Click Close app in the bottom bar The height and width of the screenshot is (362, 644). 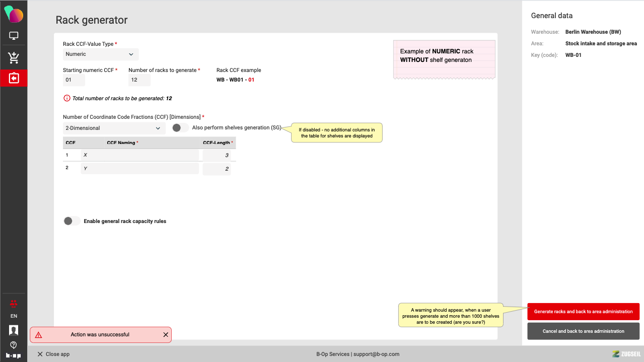(53, 354)
